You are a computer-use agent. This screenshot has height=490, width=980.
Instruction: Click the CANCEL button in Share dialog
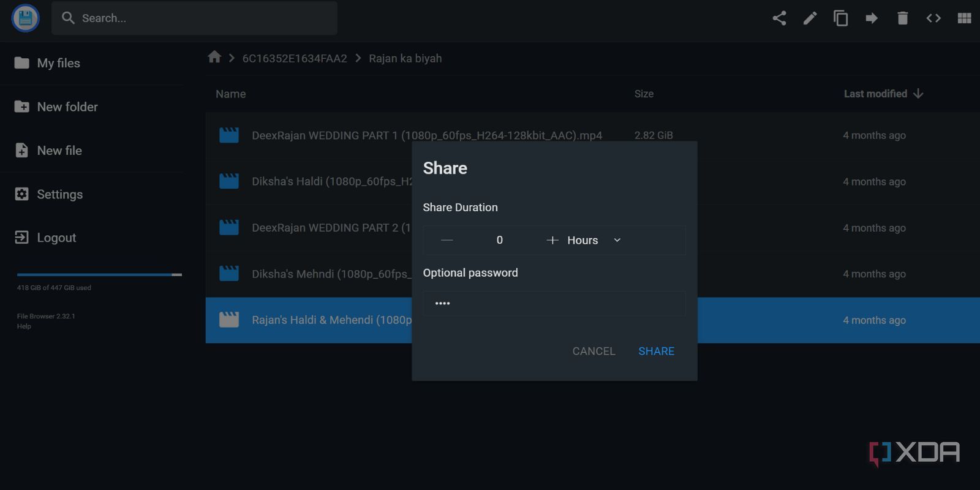click(594, 351)
